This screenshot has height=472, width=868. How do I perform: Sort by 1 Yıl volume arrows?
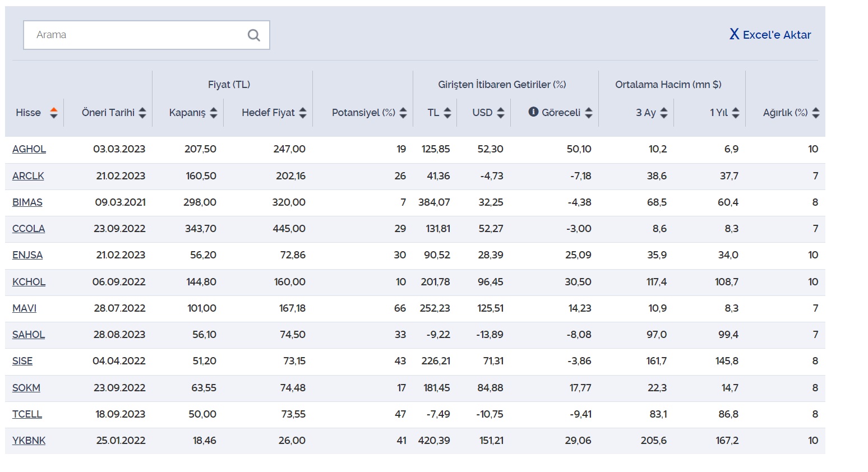coord(736,113)
